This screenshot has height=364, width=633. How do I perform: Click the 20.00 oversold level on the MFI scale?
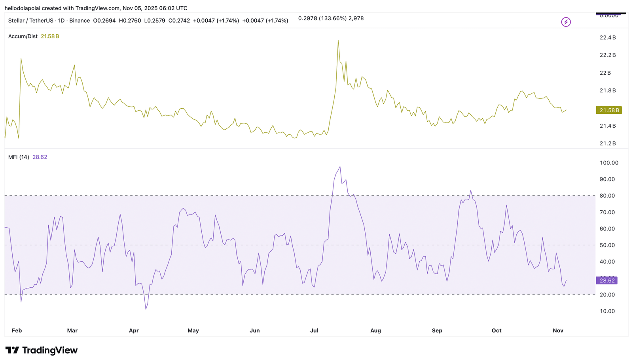[607, 295]
